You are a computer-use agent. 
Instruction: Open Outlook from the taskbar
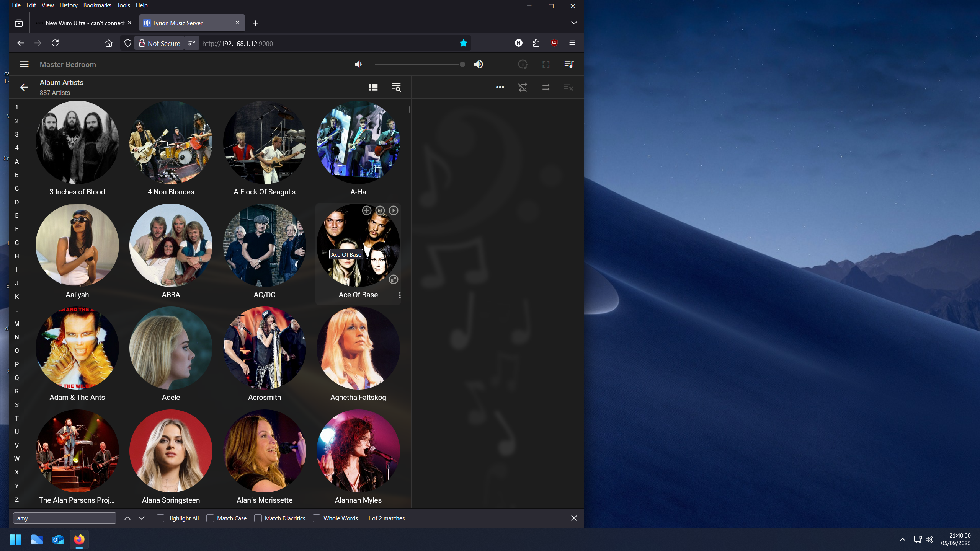click(x=58, y=540)
